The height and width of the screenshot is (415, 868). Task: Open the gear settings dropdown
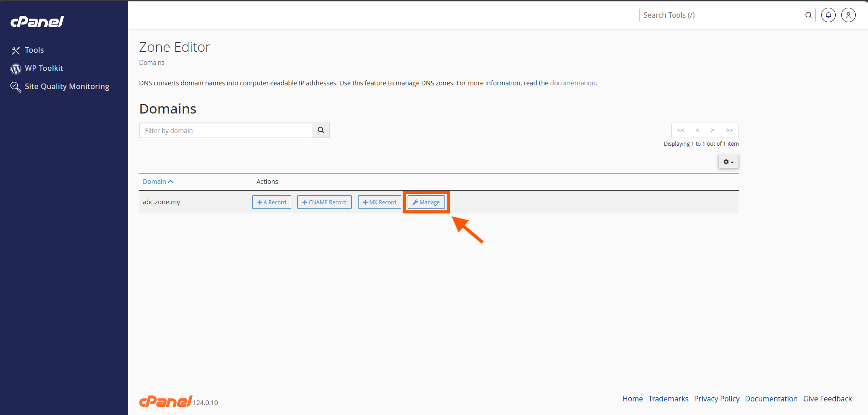point(728,162)
